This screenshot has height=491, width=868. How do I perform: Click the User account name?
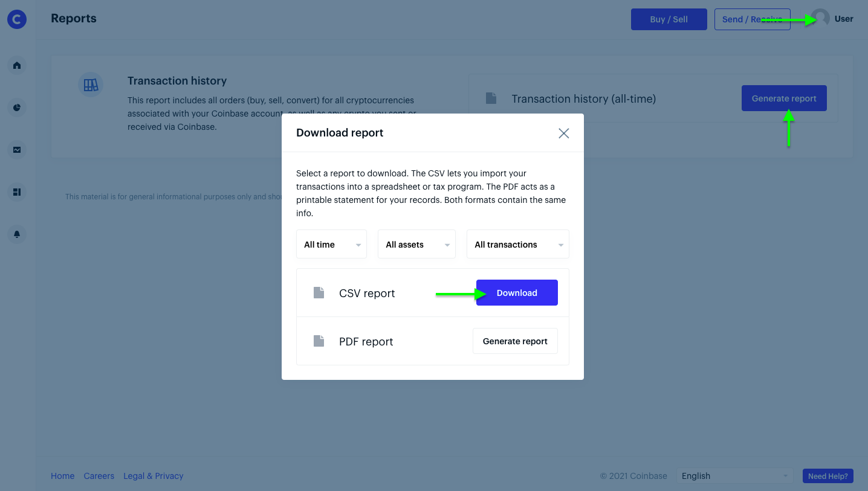click(844, 19)
